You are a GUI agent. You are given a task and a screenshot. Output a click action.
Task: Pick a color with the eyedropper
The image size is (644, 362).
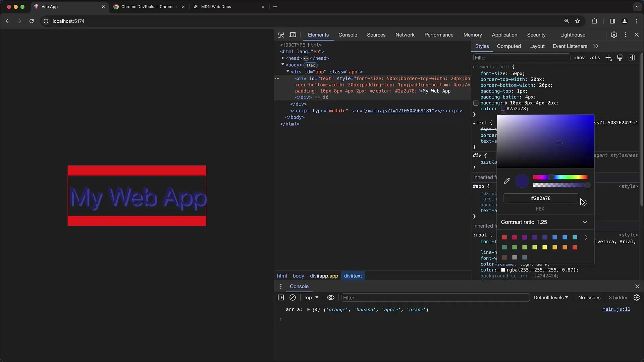click(x=507, y=181)
